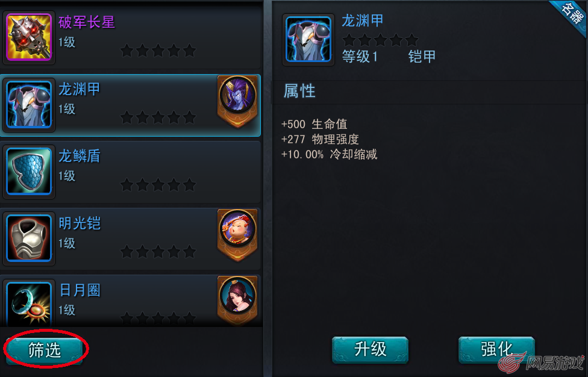
Task: Click the 强化 enhance button
Action: (496, 349)
